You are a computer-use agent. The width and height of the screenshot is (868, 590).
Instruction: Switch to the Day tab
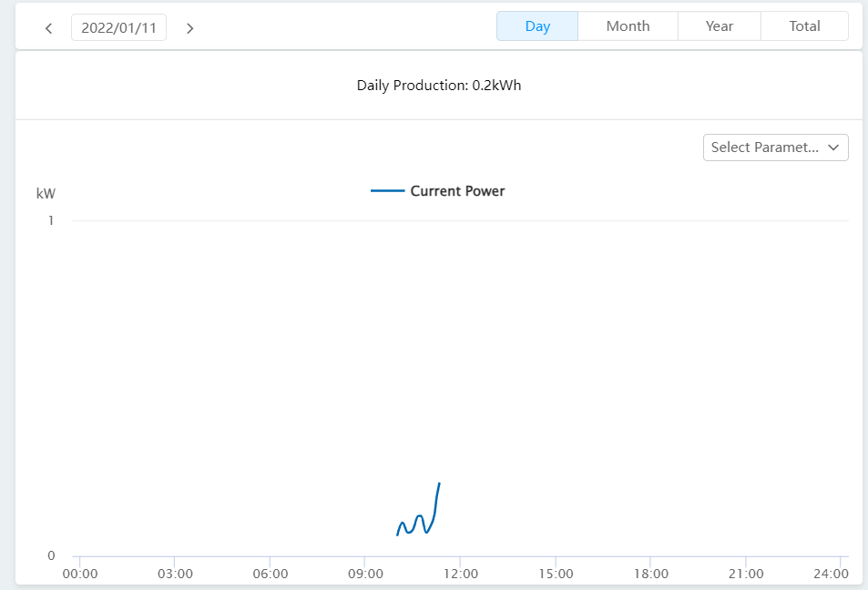pyautogui.click(x=537, y=26)
